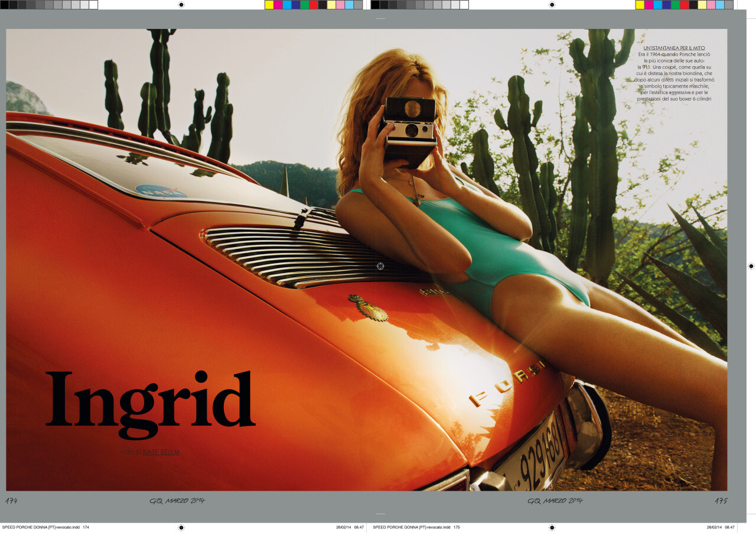Click 'GQ MARZO 2014' footer on page 174

pyautogui.click(x=177, y=501)
